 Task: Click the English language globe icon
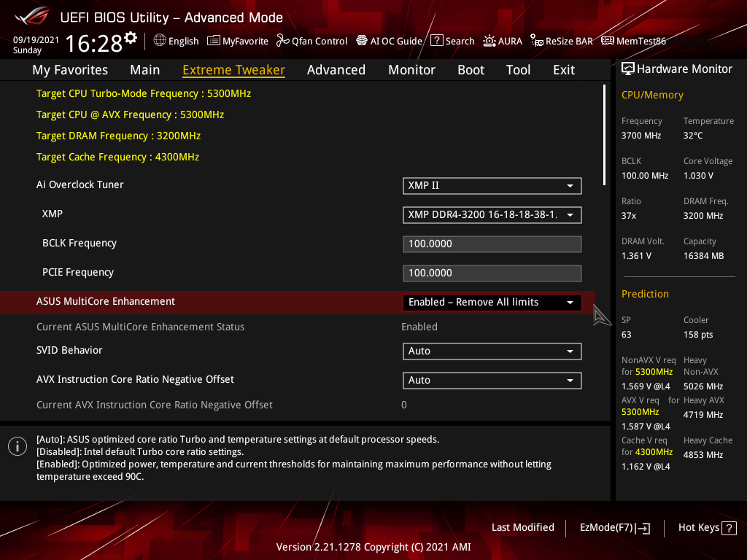pyautogui.click(x=160, y=41)
